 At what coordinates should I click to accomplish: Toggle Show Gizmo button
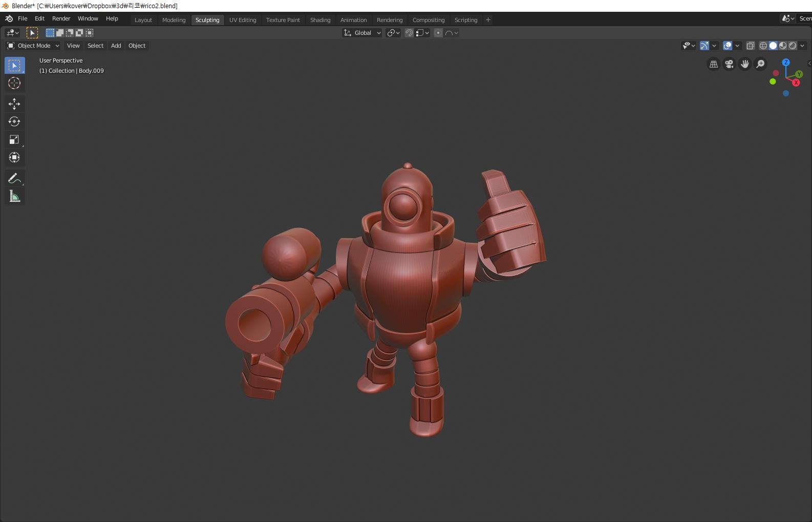[x=704, y=46]
